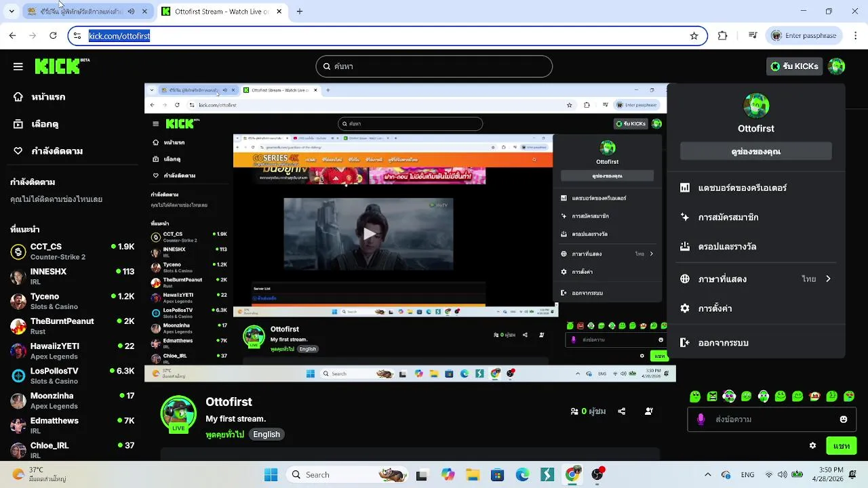Screen dimensions: 868x488
Task: Mute audio on the first browser tab
Action: pos(131,12)
